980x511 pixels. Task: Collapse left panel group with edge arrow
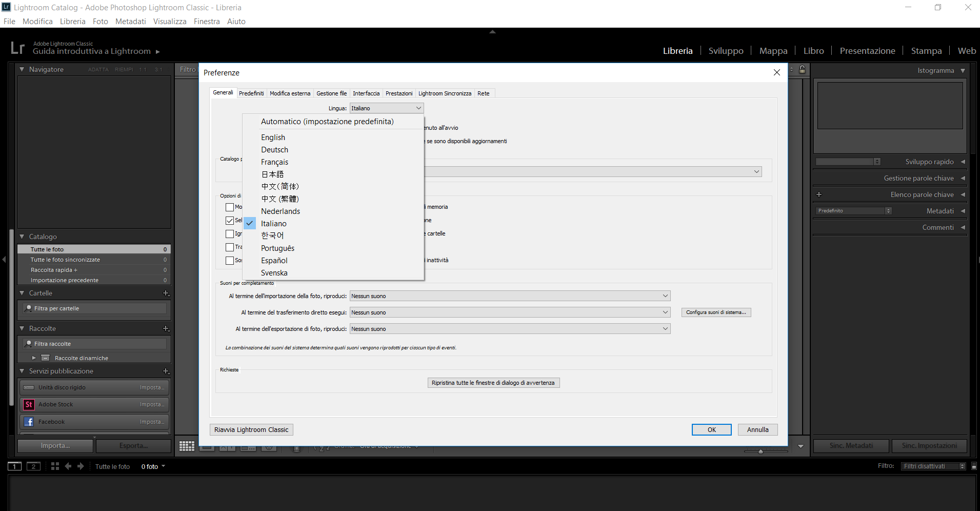tap(4, 260)
